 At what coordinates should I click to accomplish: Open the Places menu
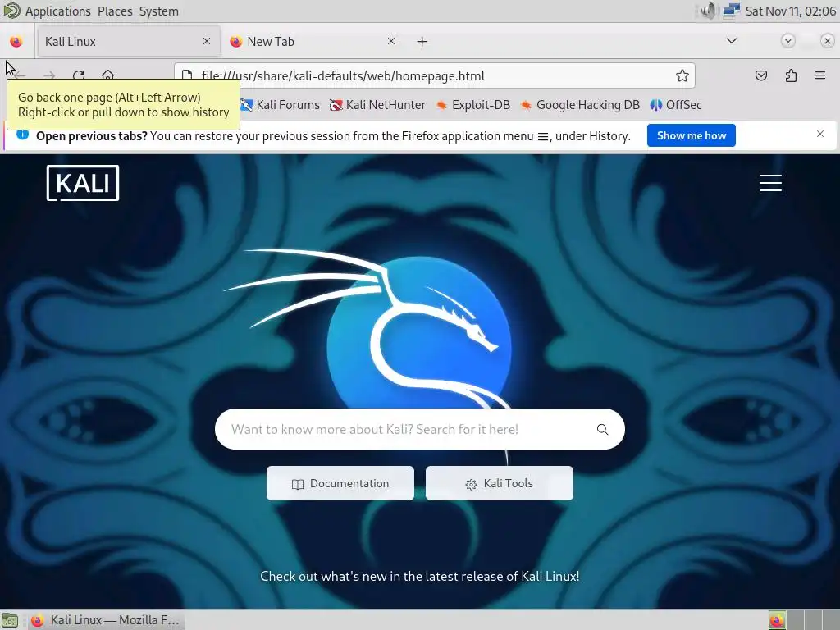coord(115,11)
